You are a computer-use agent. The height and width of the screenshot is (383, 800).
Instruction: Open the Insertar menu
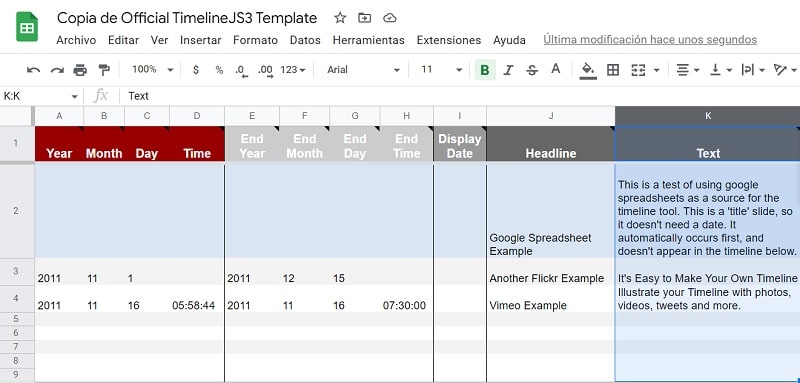[x=201, y=40]
